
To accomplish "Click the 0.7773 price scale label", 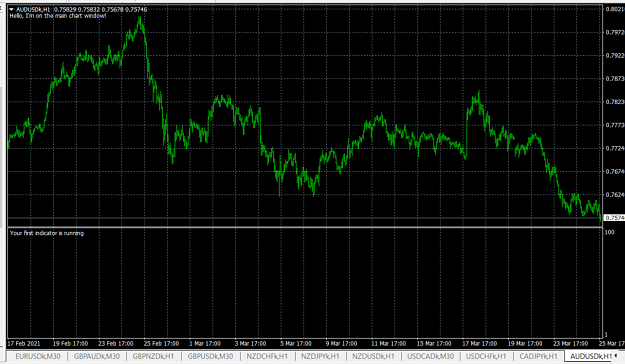I will pyautogui.click(x=615, y=125).
